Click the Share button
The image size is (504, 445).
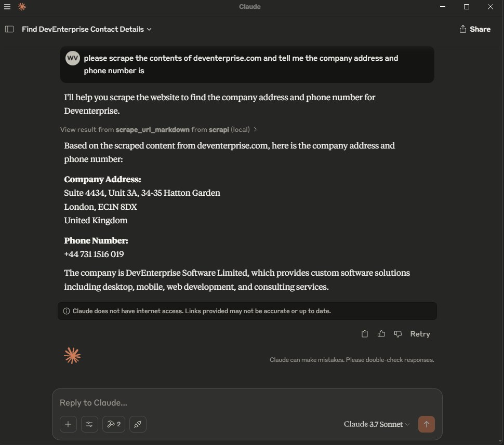(475, 29)
